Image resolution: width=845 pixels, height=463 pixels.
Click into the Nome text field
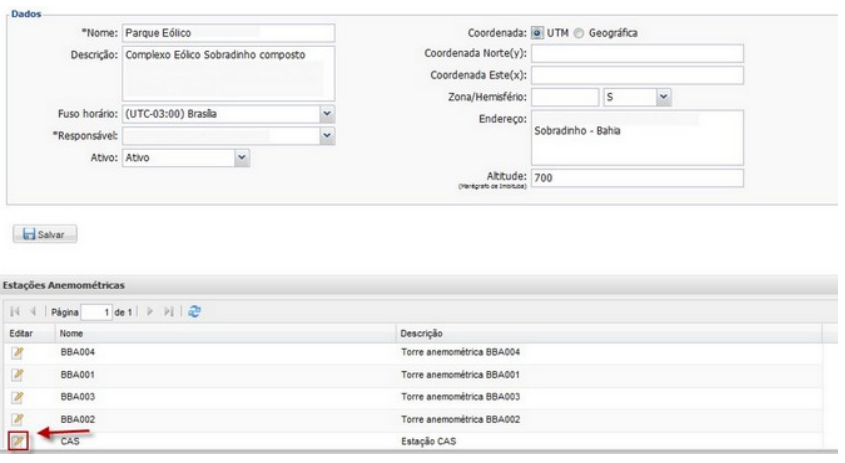pos(227,33)
